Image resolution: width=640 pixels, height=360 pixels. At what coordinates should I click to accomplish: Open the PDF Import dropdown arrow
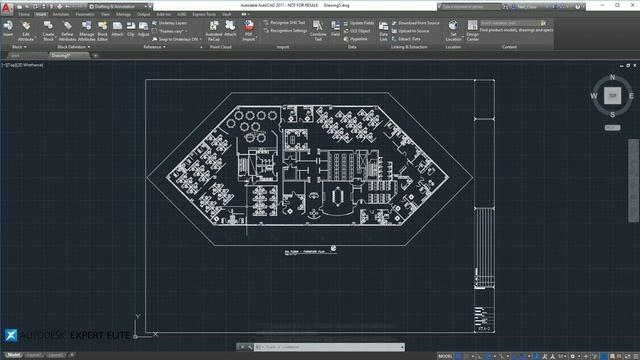tap(256, 37)
